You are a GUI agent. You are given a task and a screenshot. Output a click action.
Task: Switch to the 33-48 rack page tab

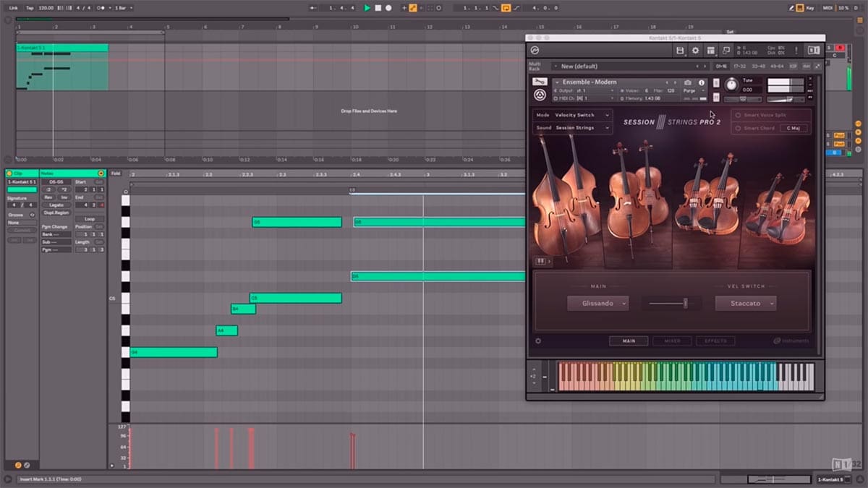pos(758,66)
